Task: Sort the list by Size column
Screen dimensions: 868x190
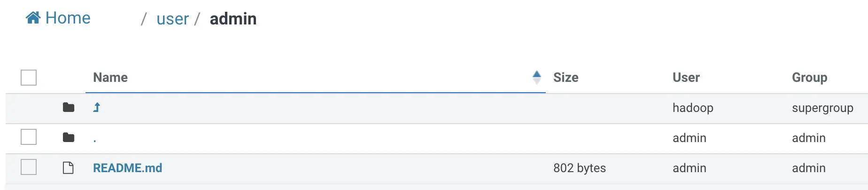Action: (x=566, y=77)
